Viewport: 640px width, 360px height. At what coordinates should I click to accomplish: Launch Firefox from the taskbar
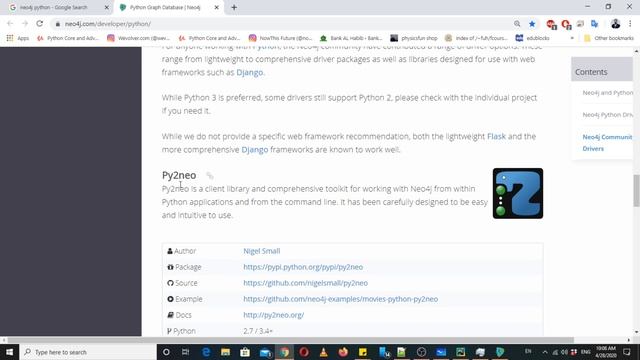point(343,352)
